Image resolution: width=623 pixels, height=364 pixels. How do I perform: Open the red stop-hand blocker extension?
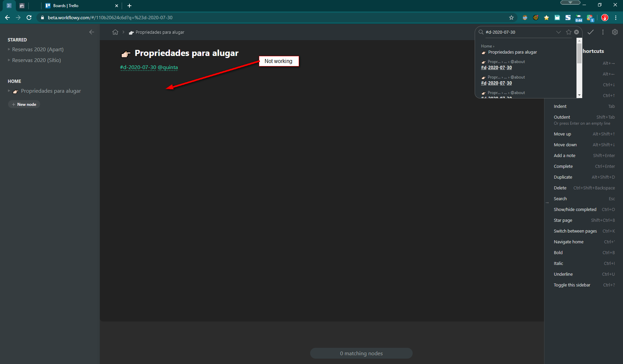605,18
